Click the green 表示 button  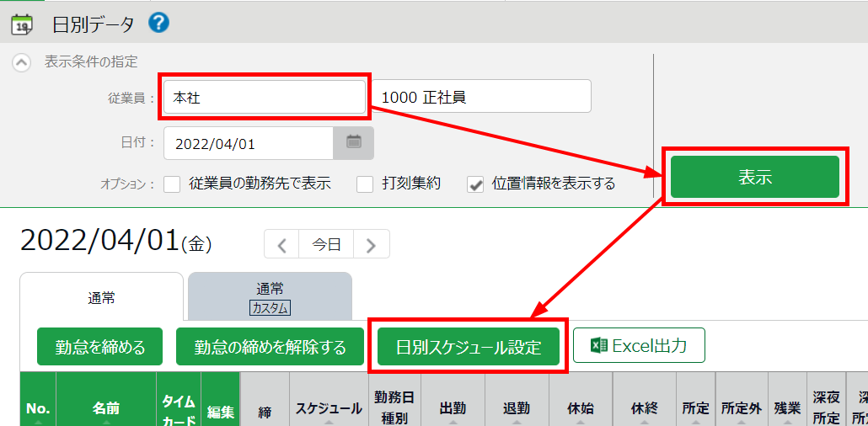[x=755, y=177]
